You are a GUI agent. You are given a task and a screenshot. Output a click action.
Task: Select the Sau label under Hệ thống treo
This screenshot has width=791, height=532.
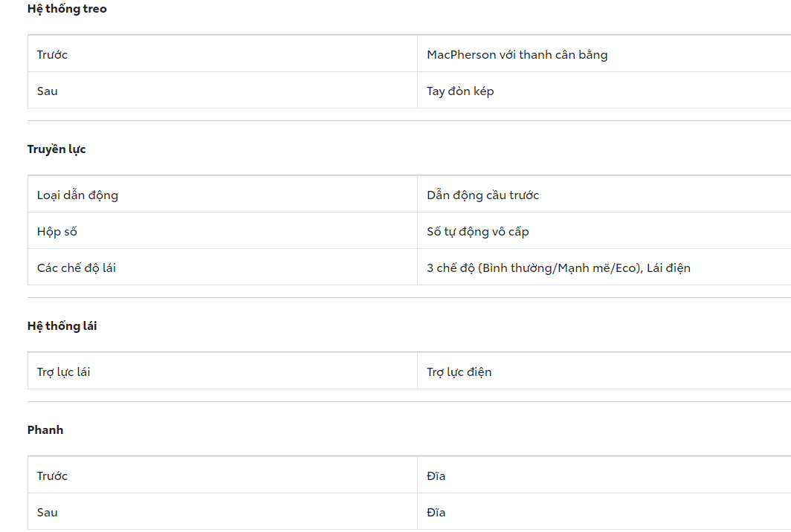coord(47,91)
